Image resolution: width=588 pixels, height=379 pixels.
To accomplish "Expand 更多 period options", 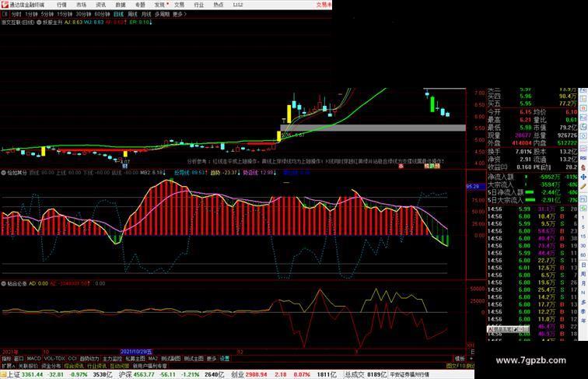I will click(179, 14).
